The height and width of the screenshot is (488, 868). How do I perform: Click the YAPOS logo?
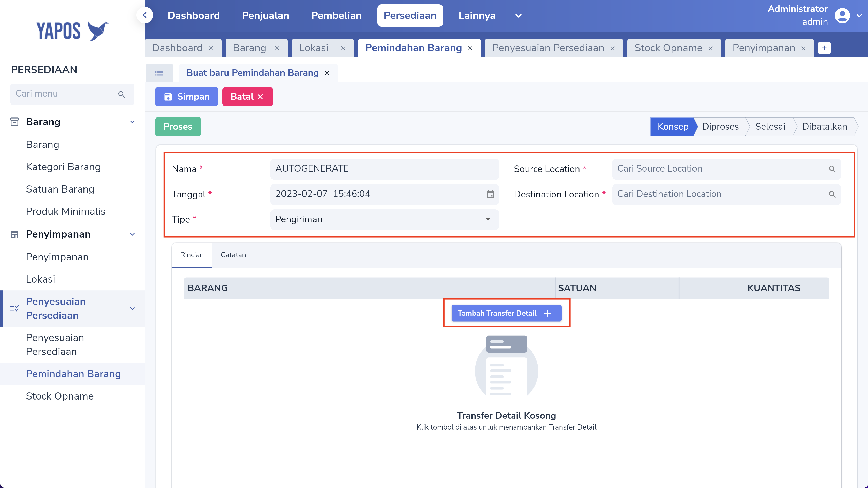click(72, 31)
